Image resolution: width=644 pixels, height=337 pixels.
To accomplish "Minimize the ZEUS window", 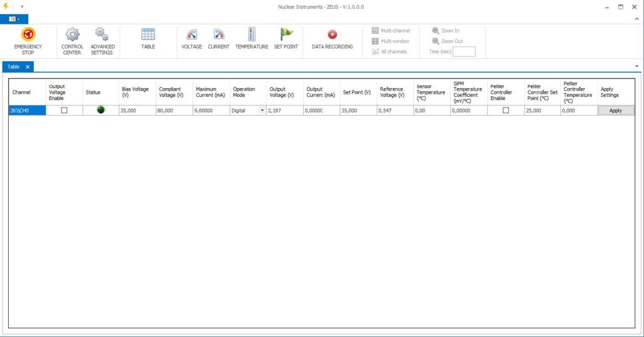I will (x=607, y=7).
